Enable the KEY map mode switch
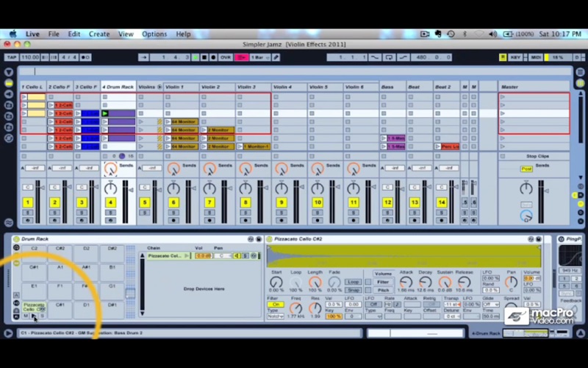Image resolution: width=588 pixels, height=368 pixels. click(515, 57)
